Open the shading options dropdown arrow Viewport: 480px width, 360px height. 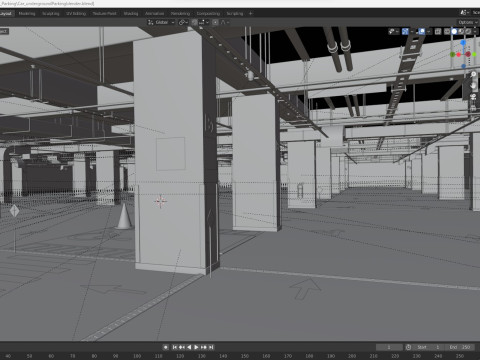475,32
